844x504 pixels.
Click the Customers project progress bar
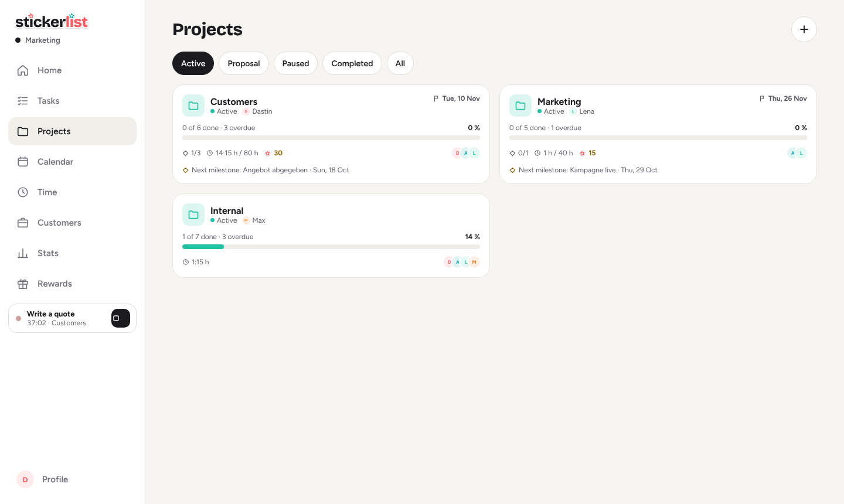[x=331, y=138]
